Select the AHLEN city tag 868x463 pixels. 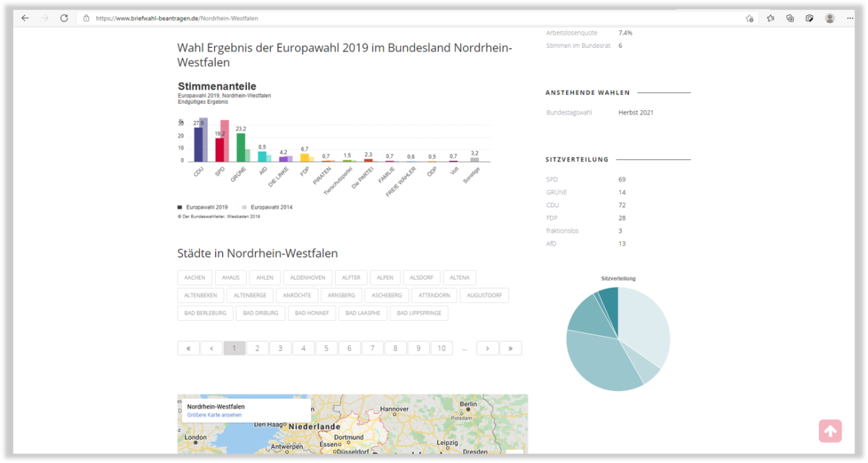pyautogui.click(x=265, y=278)
